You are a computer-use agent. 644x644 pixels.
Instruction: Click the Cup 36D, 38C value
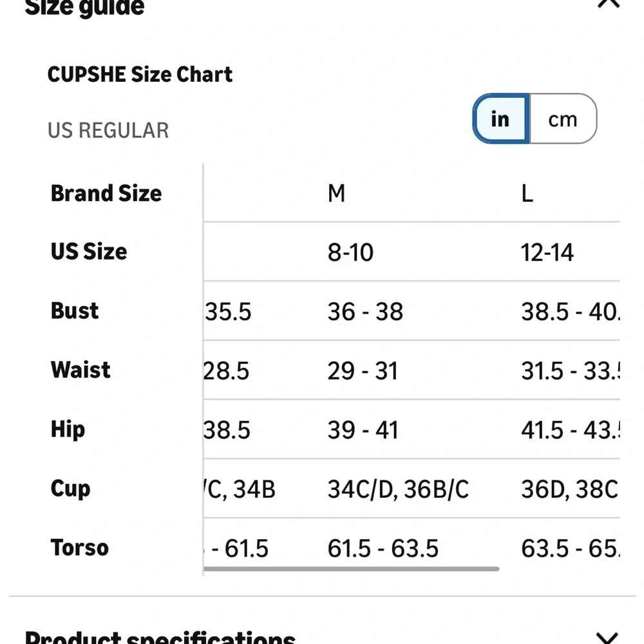569,489
